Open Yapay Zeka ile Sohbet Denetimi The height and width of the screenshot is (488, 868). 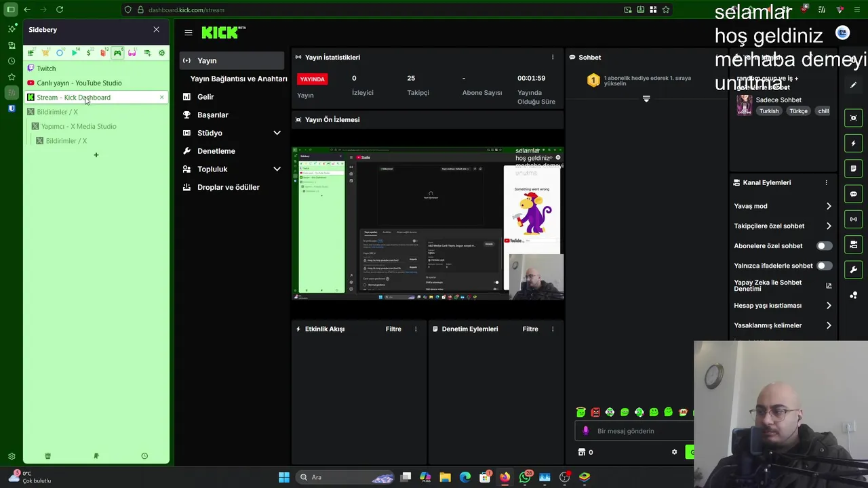click(x=783, y=285)
